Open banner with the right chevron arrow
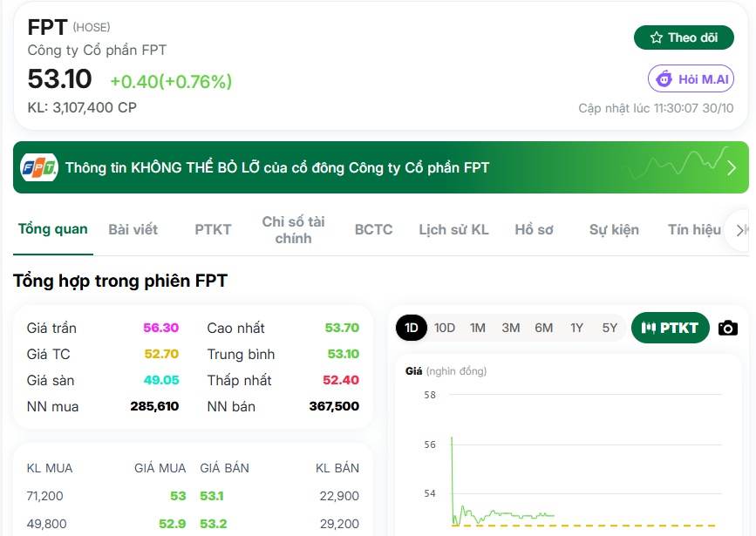 [732, 167]
